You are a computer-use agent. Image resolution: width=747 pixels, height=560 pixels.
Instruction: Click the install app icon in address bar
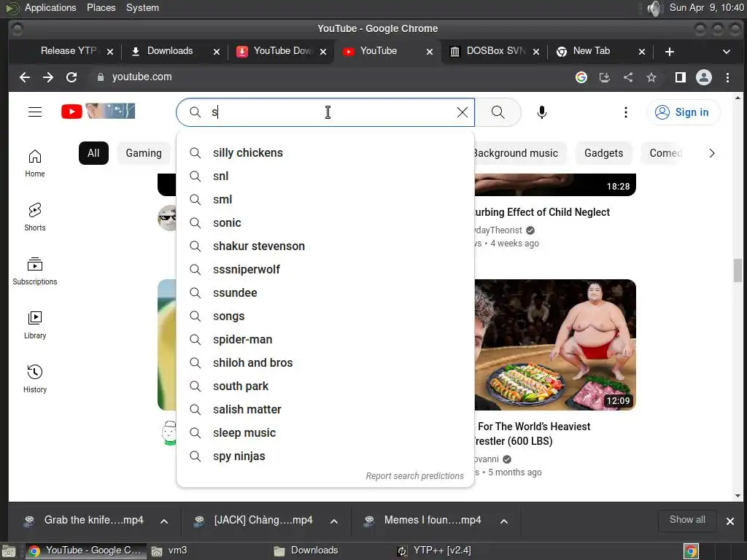(x=605, y=77)
